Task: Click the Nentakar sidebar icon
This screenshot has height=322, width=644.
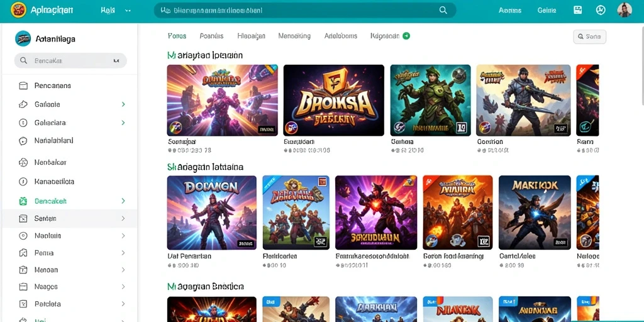Action: (23, 163)
